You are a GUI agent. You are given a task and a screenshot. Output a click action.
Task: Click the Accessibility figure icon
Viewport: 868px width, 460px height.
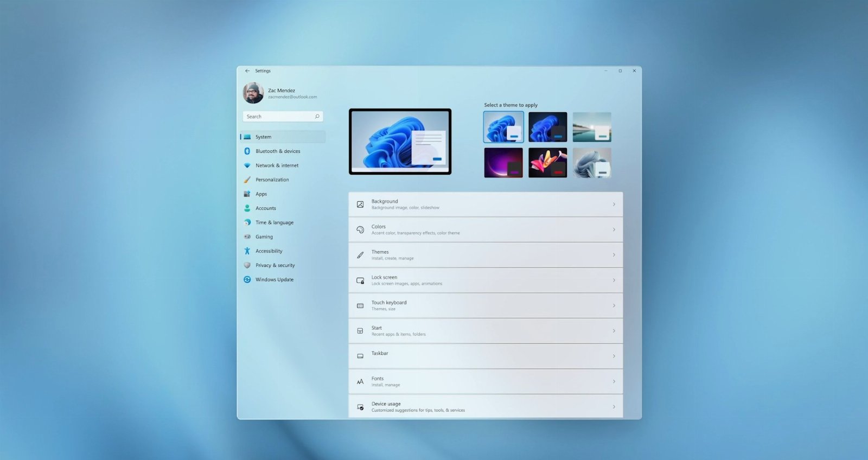[x=247, y=251]
